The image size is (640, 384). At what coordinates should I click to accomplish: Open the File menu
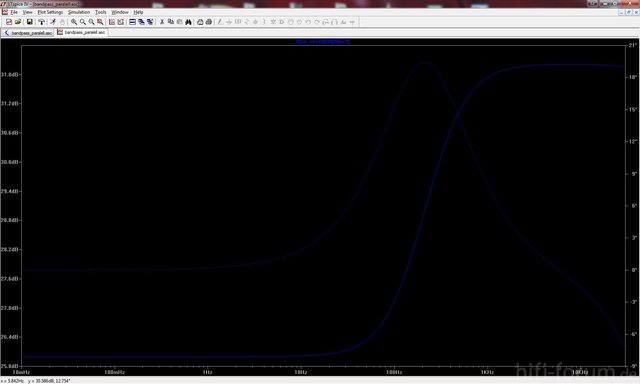pos(14,12)
